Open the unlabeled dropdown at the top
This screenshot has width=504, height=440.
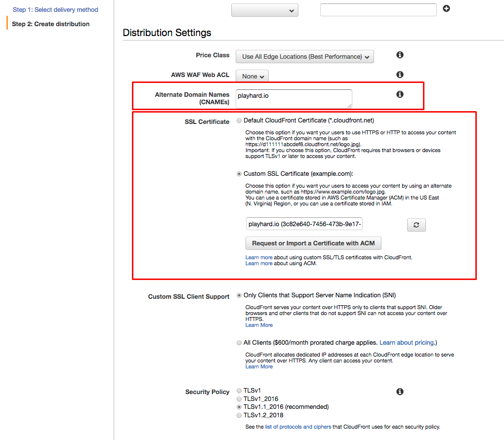coord(265,9)
